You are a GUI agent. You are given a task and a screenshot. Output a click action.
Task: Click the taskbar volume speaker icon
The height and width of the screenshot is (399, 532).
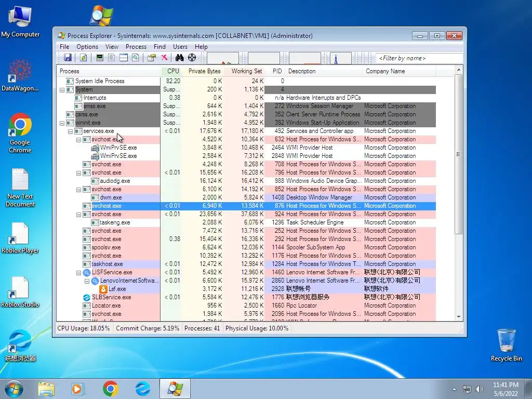[480, 389]
